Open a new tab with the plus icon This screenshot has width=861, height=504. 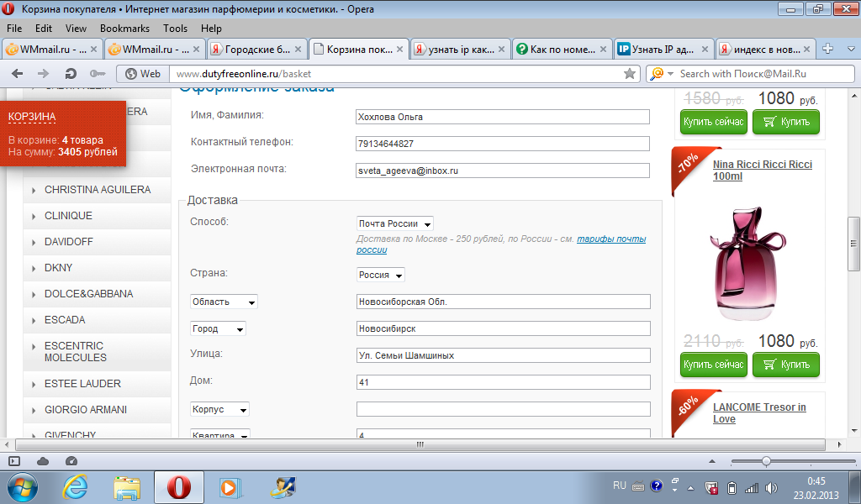pyautogui.click(x=827, y=49)
